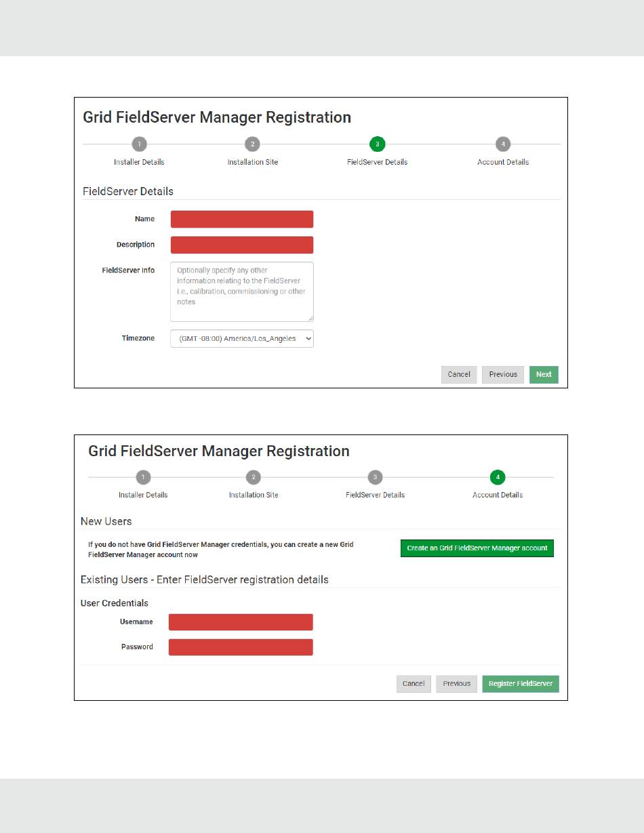Click step 1 circle in Account Details wizard
The width and height of the screenshot is (644, 833).
coord(142,476)
